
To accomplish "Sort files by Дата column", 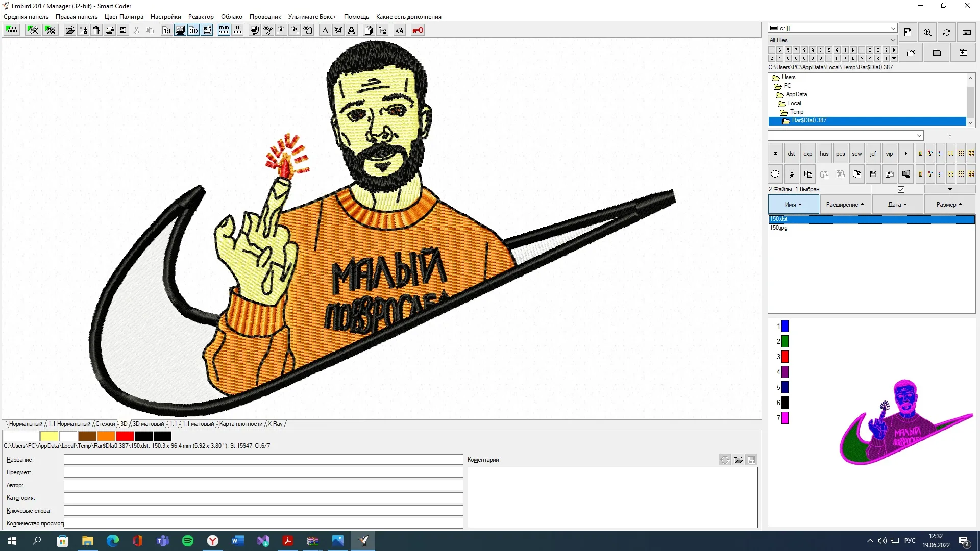I will (897, 205).
